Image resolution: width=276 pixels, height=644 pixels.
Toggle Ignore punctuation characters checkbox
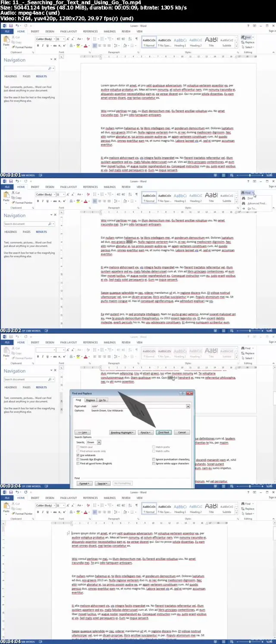pos(154,459)
